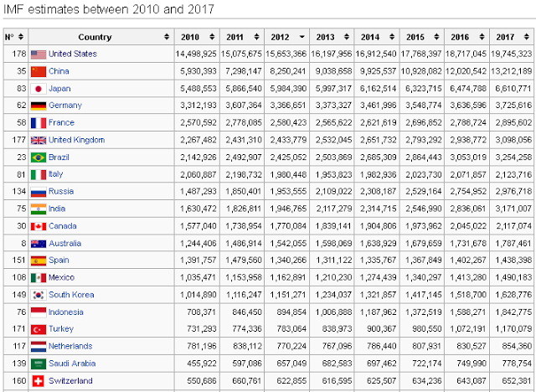Select the 2010 column header text
The image size is (536, 392).
(x=190, y=37)
